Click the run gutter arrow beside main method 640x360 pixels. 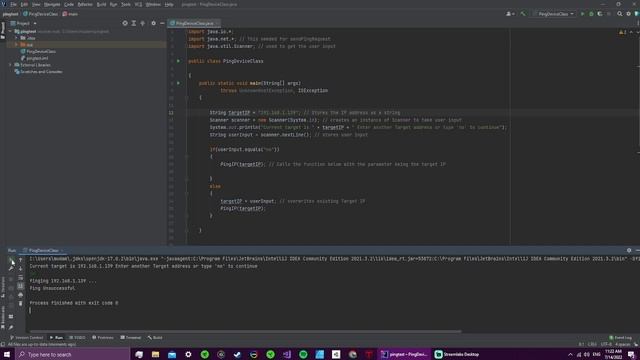[x=178, y=83]
